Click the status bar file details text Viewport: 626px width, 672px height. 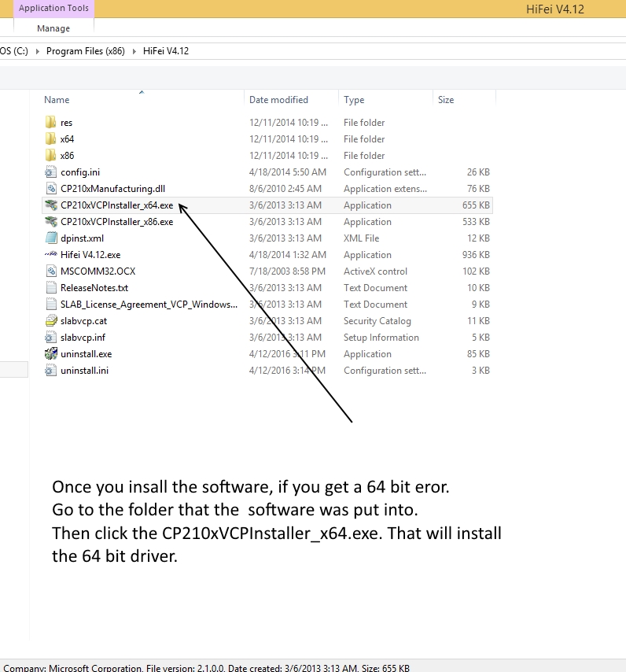206,668
